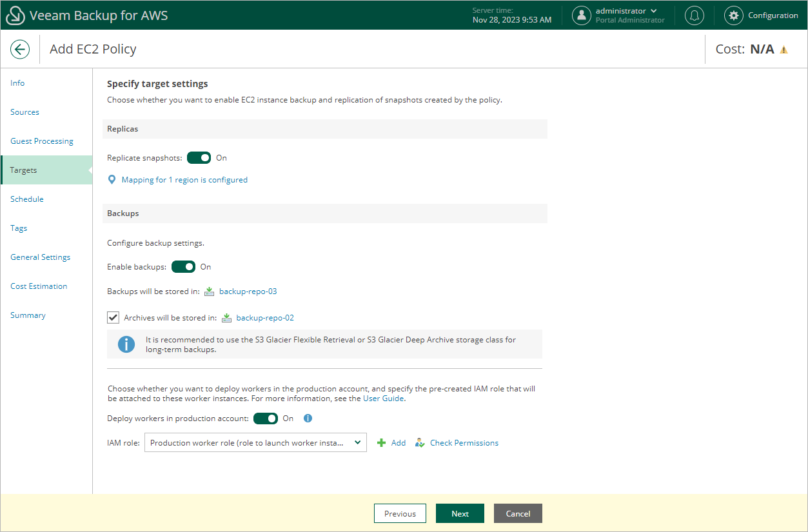Click the Configuration label

(773, 15)
